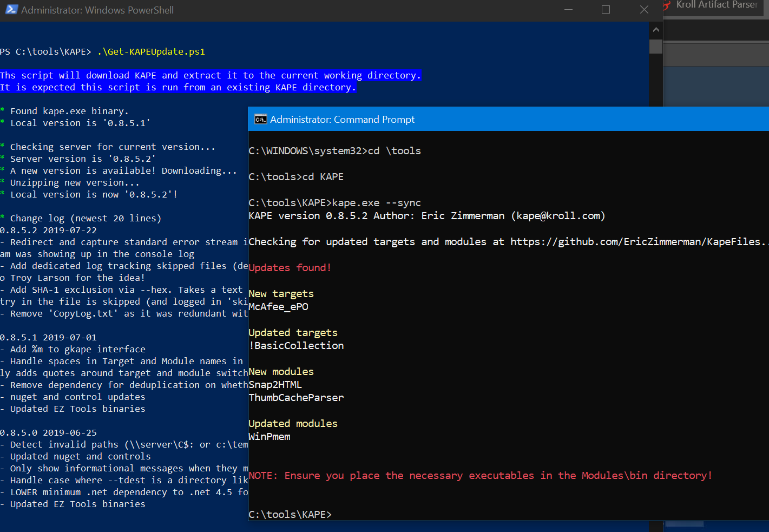Click the highlighted 'It is expected' script notice

[178, 88]
